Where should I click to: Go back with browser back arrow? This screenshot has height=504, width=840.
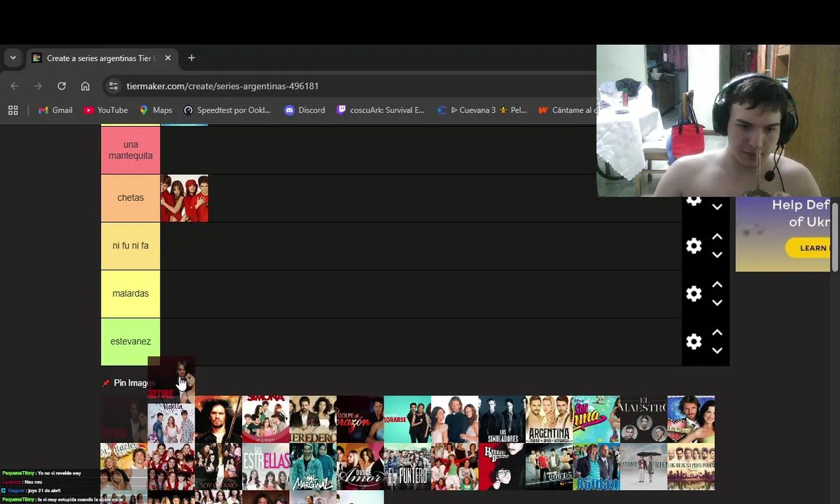15,86
